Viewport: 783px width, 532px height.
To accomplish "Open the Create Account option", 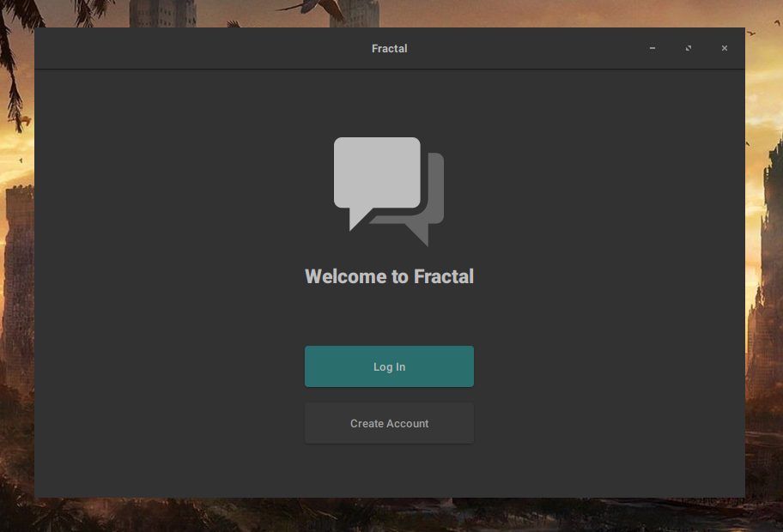I will click(389, 423).
